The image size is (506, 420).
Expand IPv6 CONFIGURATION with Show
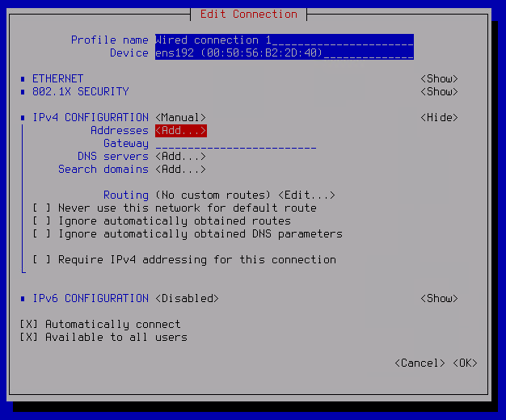pos(439,298)
